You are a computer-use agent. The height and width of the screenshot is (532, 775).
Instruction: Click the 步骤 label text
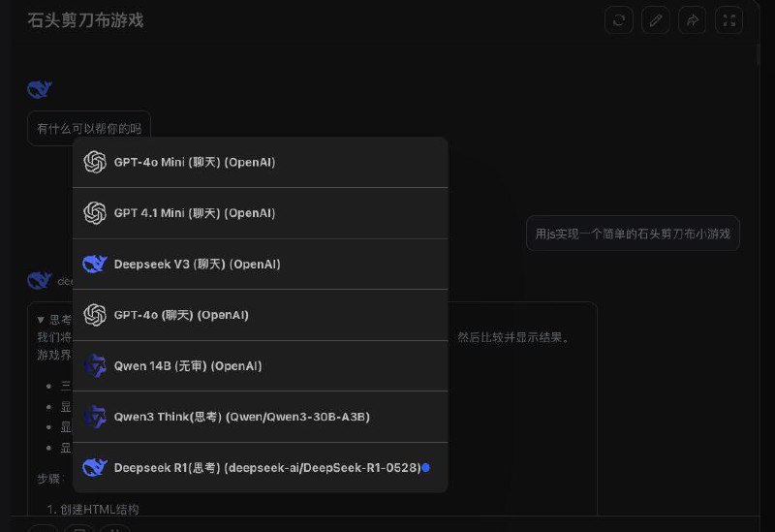pyautogui.click(x=50, y=479)
